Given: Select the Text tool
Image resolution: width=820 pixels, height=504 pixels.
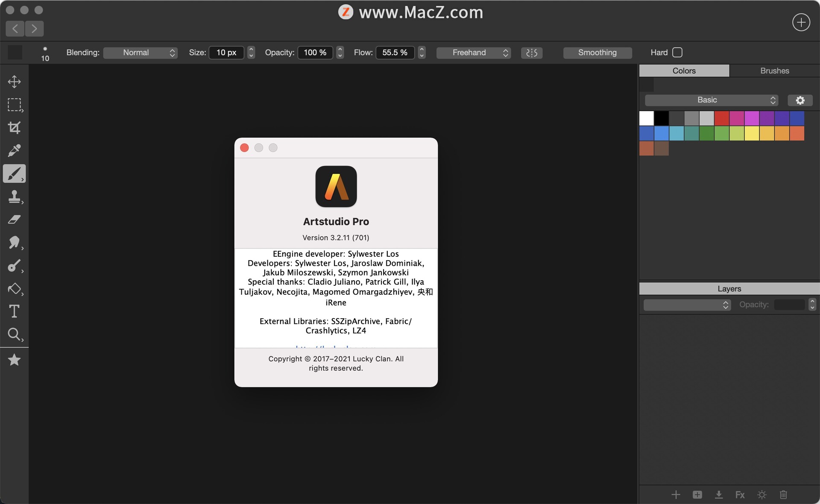Looking at the screenshot, I should pyautogui.click(x=14, y=311).
